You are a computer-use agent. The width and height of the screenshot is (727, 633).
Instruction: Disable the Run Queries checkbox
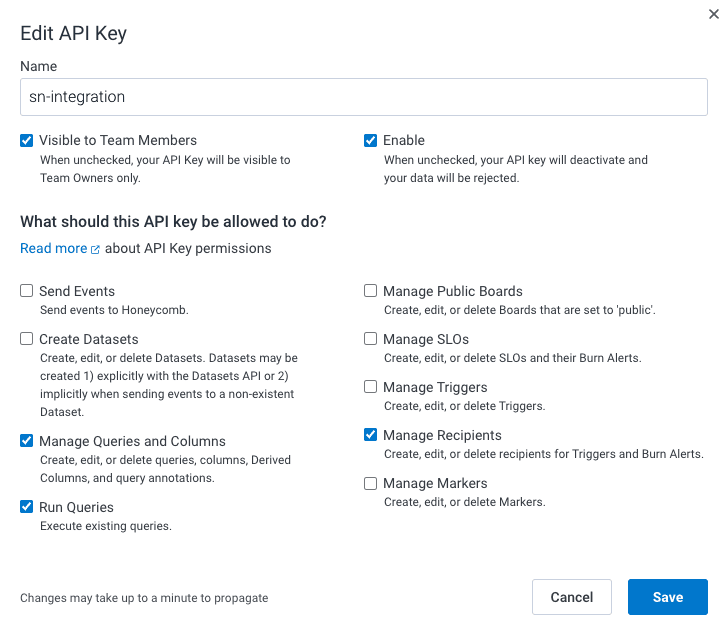(27, 507)
